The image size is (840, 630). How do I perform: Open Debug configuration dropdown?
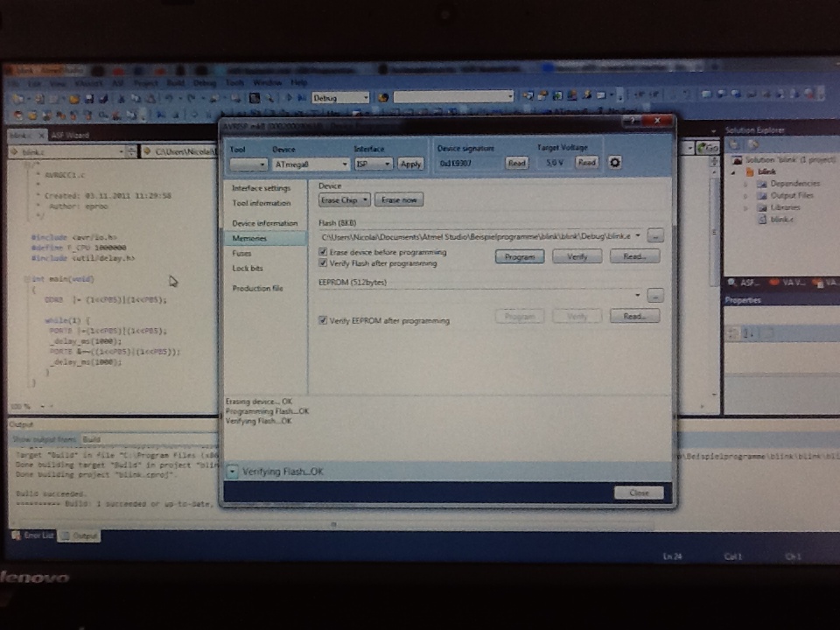[x=340, y=98]
